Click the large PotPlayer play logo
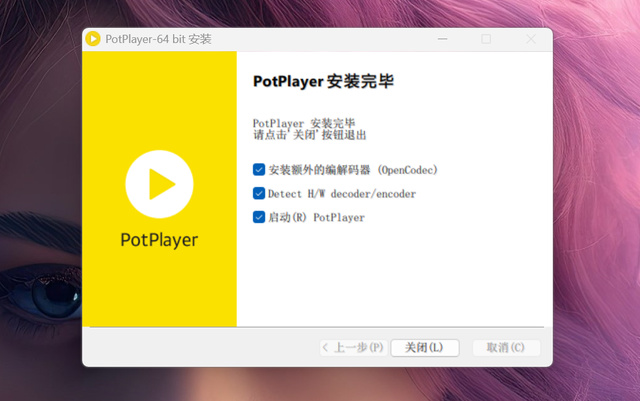Viewport: 640px width, 401px height. (x=159, y=184)
